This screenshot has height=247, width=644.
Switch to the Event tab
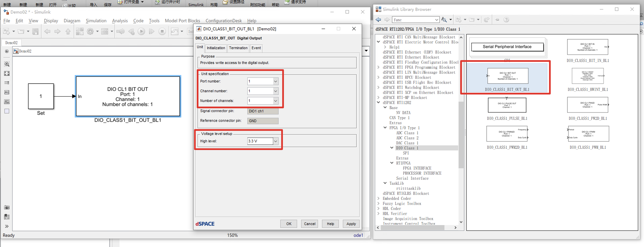(x=256, y=48)
